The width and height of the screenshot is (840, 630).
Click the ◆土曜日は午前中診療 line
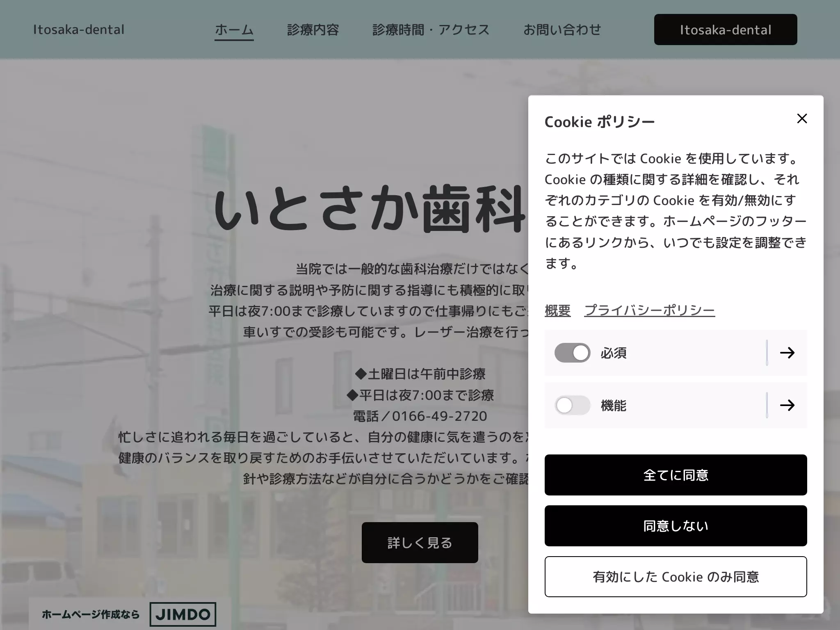tap(420, 374)
